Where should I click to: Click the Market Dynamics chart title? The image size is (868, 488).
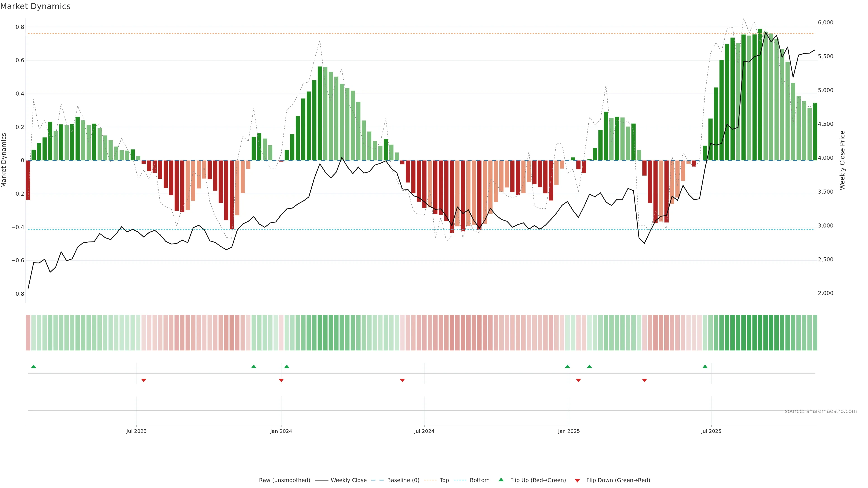[35, 6]
